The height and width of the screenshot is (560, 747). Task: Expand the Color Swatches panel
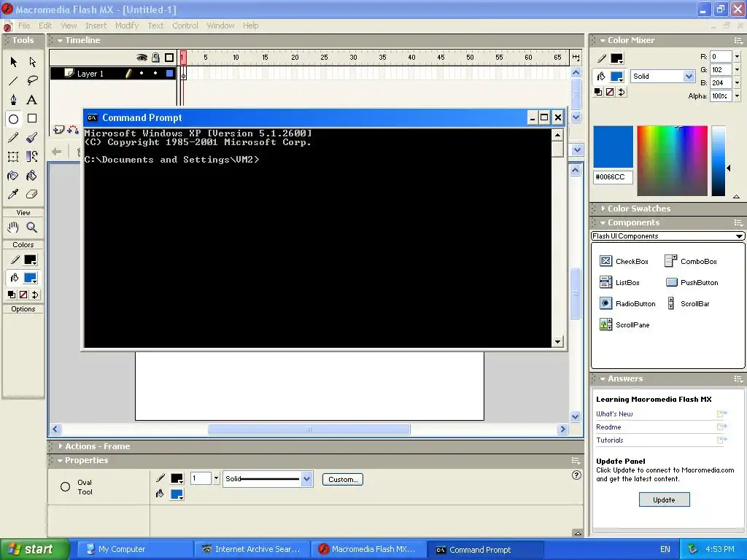[603, 209]
